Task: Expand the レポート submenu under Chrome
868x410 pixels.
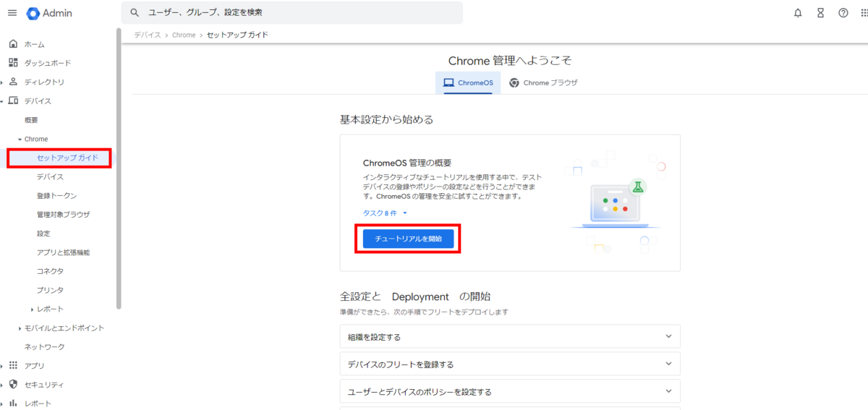Action: click(x=33, y=309)
